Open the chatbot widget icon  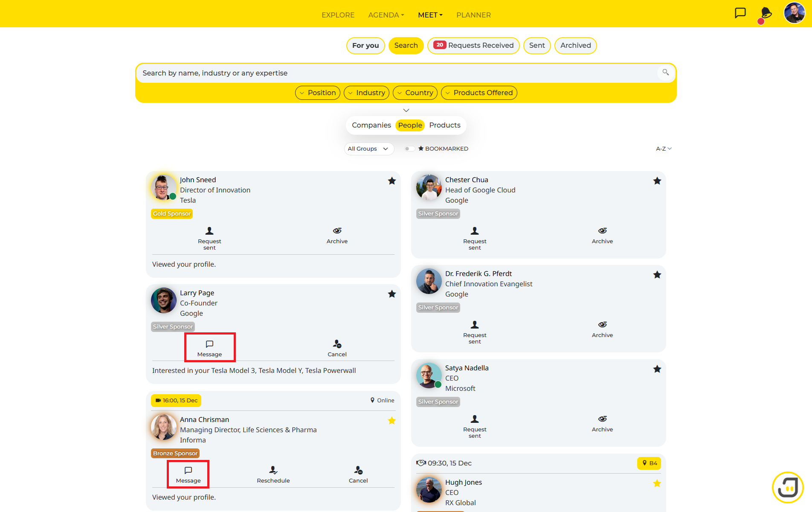tap(788, 487)
